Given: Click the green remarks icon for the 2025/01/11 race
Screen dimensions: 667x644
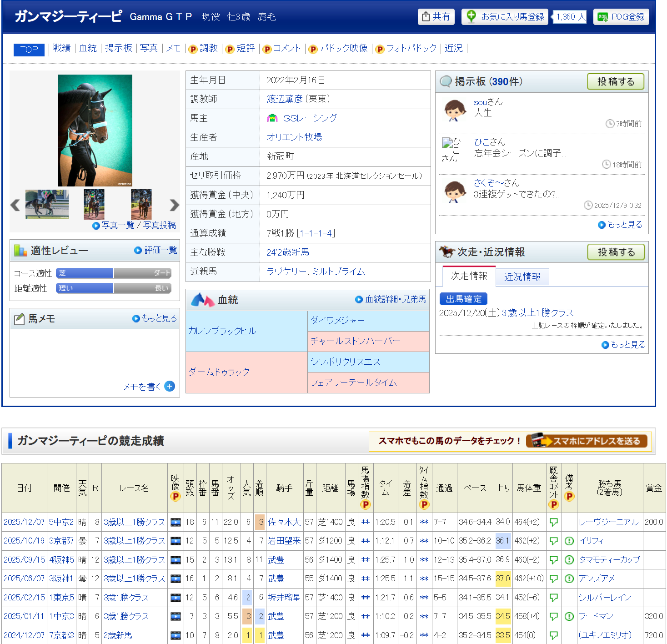Looking at the screenshot, I should tap(569, 616).
